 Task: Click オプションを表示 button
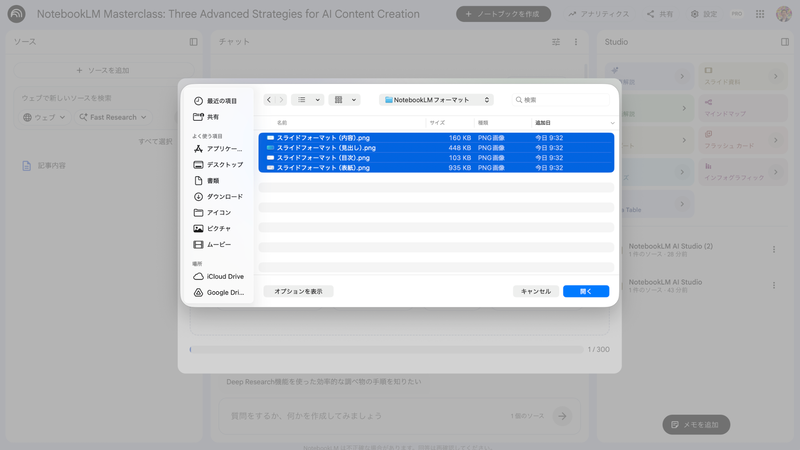[x=298, y=291]
